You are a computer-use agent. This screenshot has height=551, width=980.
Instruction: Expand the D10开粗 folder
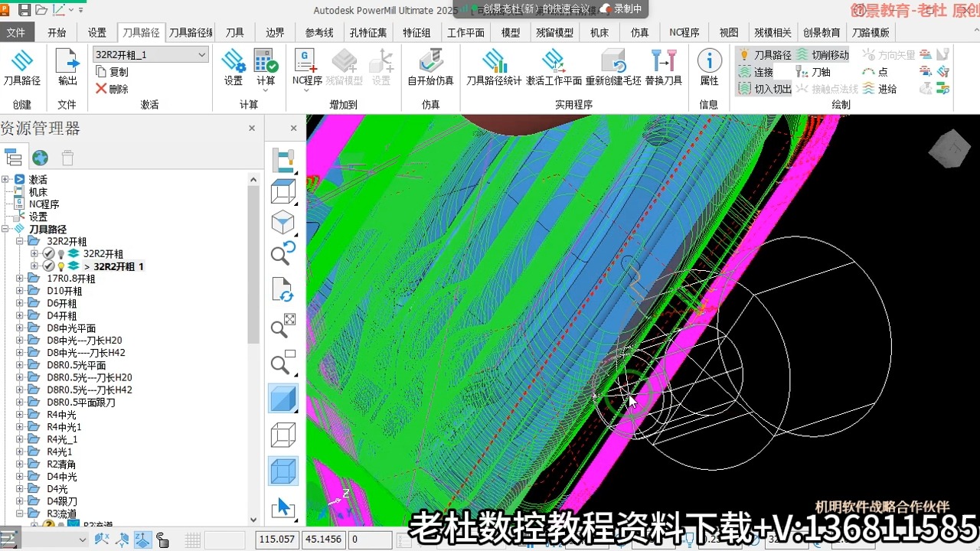[x=20, y=291]
